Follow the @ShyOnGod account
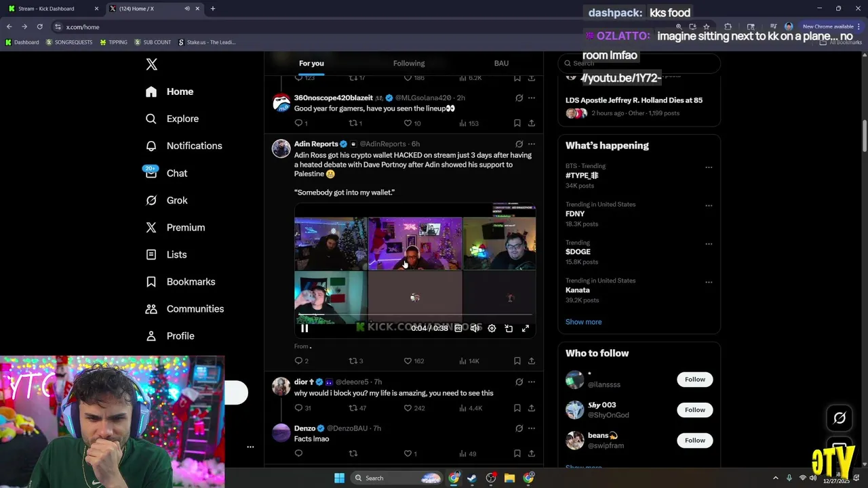868x488 pixels. [x=695, y=410]
